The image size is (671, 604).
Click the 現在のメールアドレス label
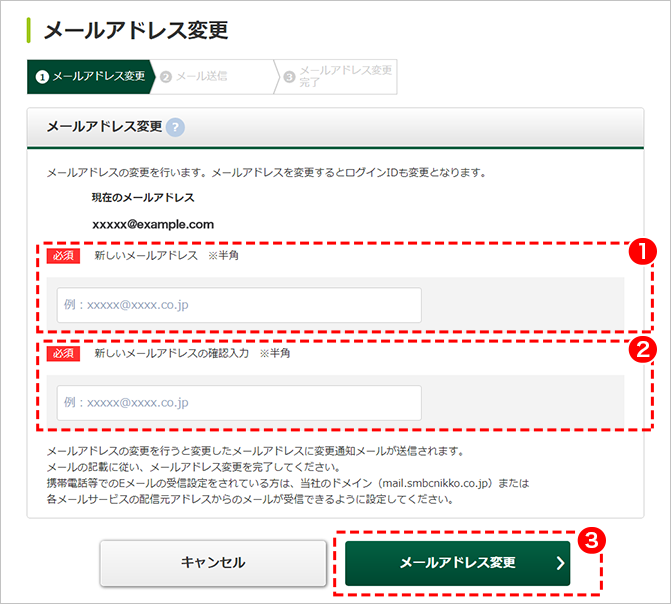143,198
